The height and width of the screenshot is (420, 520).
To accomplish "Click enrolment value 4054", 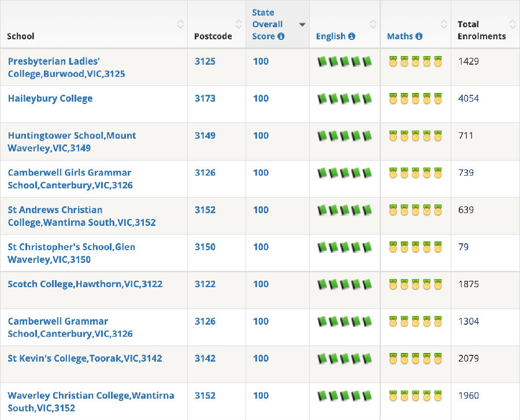I will pos(468,98).
